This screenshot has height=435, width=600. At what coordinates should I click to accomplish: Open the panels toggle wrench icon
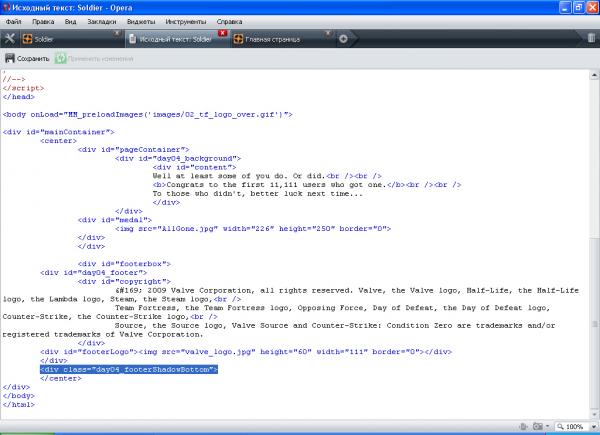click(x=9, y=39)
